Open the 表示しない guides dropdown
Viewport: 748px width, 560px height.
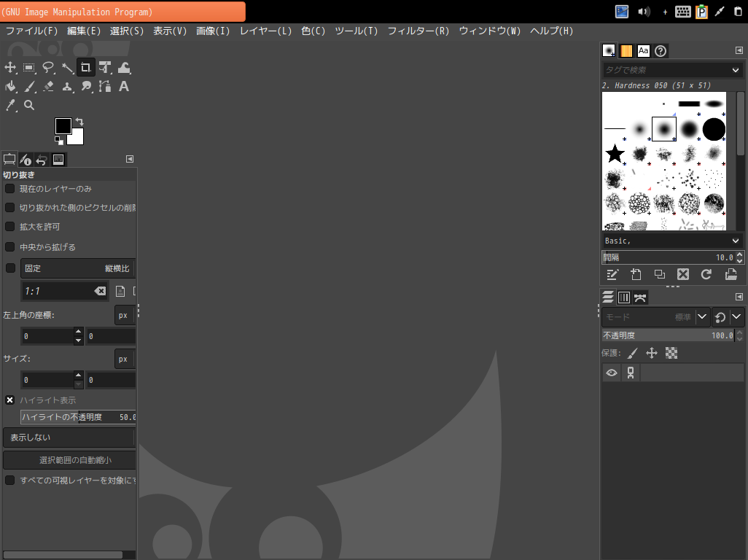tap(70, 437)
